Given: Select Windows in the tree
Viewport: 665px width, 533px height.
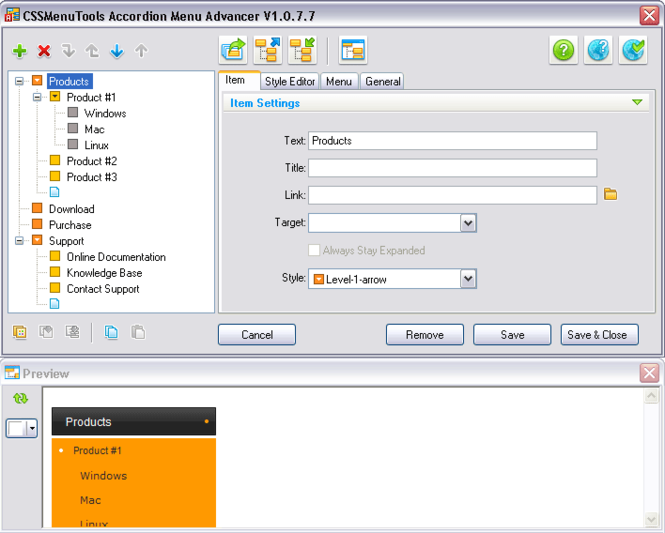Looking at the screenshot, I should [105, 113].
